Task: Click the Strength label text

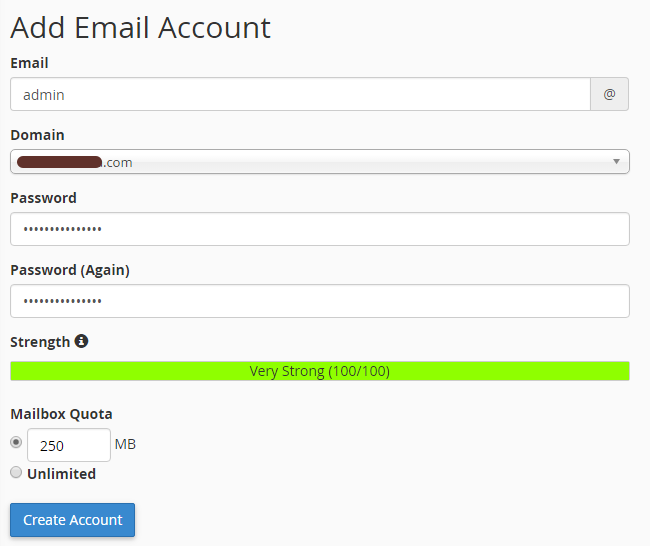Action: click(40, 342)
